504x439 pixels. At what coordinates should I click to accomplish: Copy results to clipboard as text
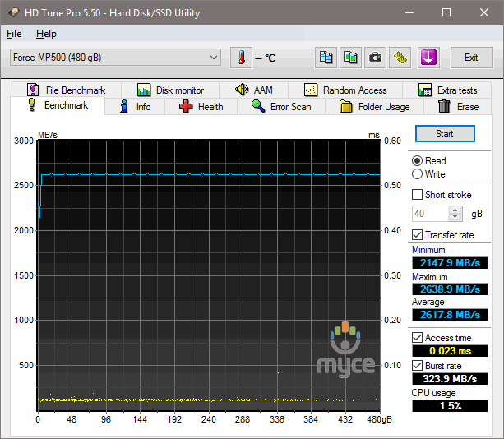coord(326,58)
